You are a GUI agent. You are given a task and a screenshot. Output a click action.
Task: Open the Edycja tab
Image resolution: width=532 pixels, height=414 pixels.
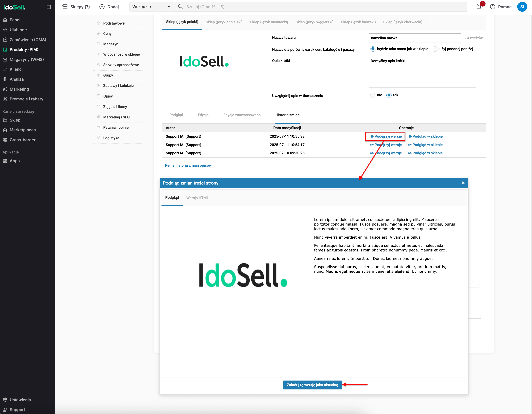203,115
